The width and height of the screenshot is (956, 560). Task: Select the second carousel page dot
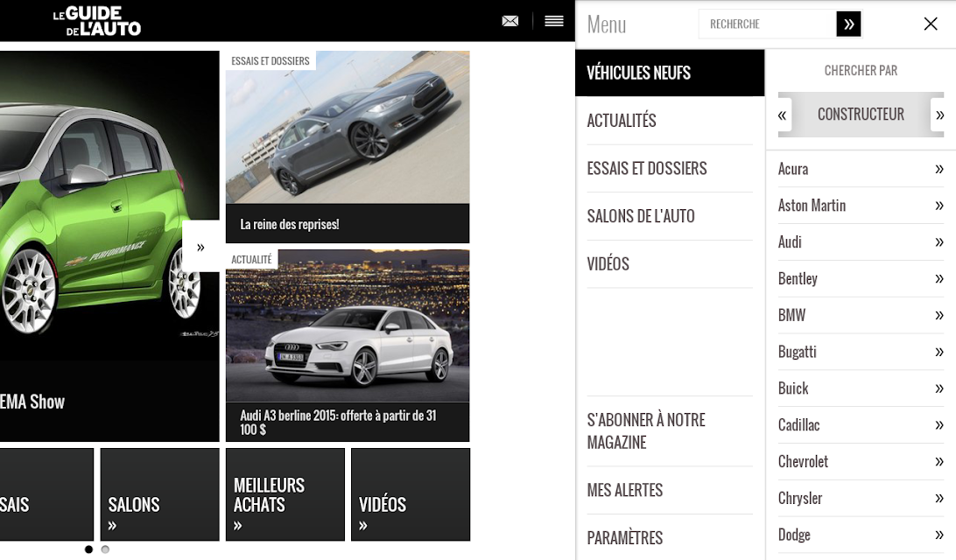point(105,549)
